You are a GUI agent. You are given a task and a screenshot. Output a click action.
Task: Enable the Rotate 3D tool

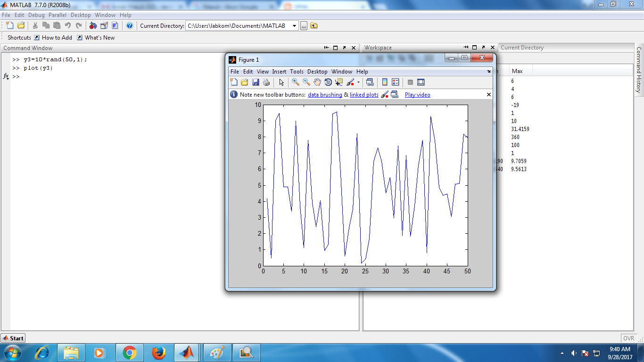click(x=328, y=82)
